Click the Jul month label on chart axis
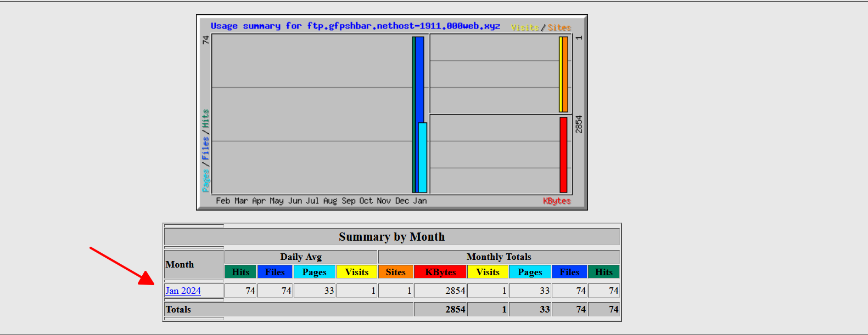The image size is (868, 335). [312, 201]
